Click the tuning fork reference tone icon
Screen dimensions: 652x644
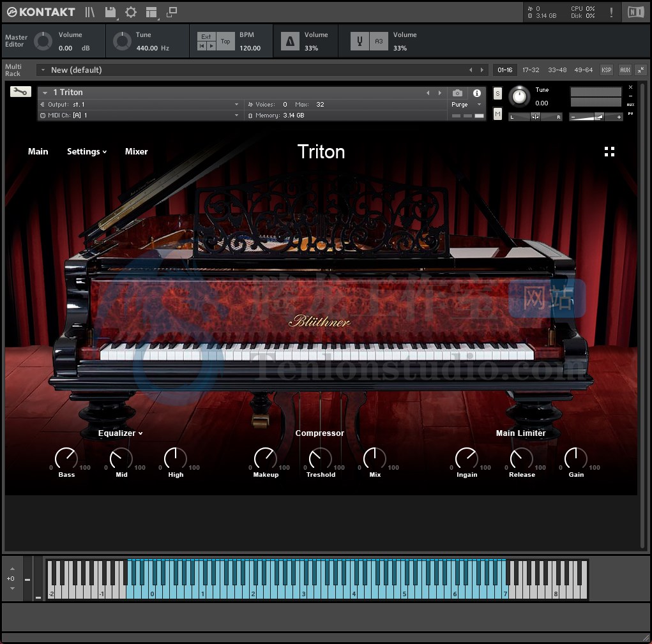click(360, 41)
